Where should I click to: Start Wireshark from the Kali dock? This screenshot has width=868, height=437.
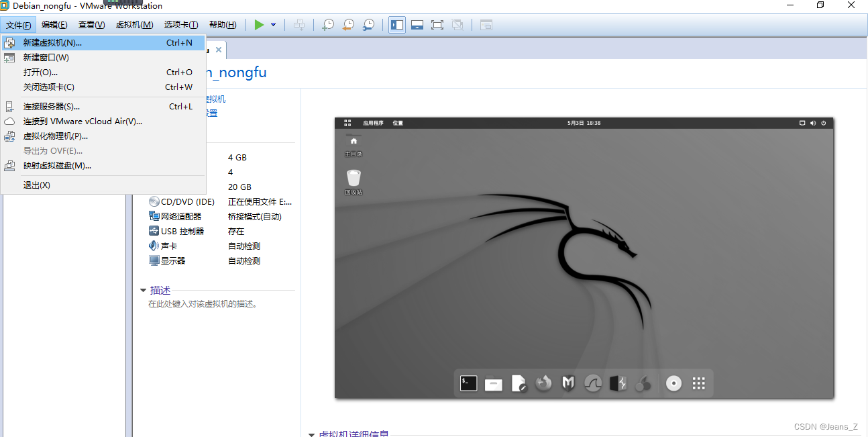click(x=592, y=383)
